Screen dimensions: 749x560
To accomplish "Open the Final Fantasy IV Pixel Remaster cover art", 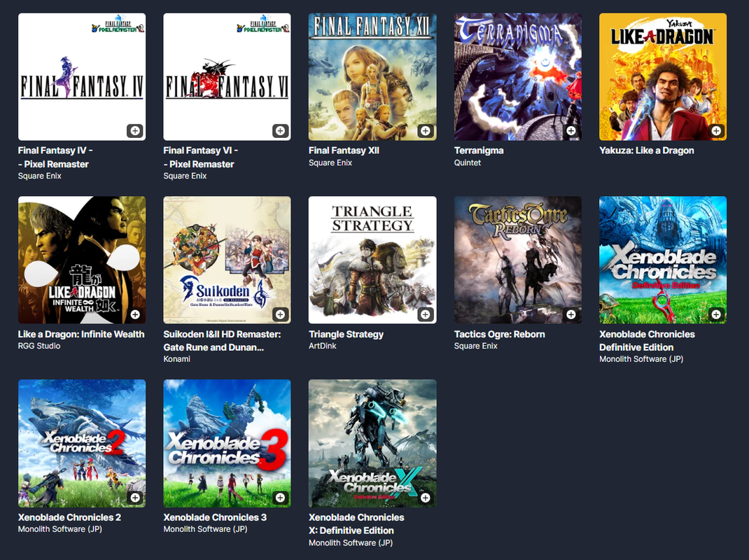I will 82,77.
